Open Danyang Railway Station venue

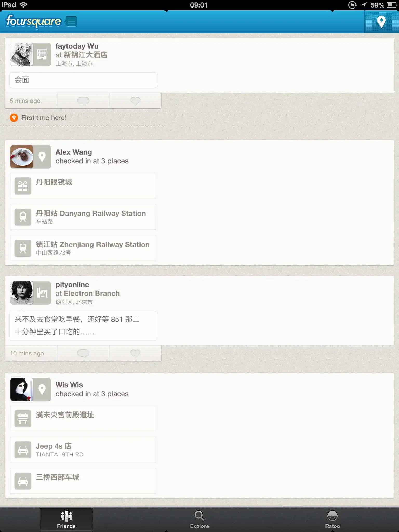pos(83,217)
